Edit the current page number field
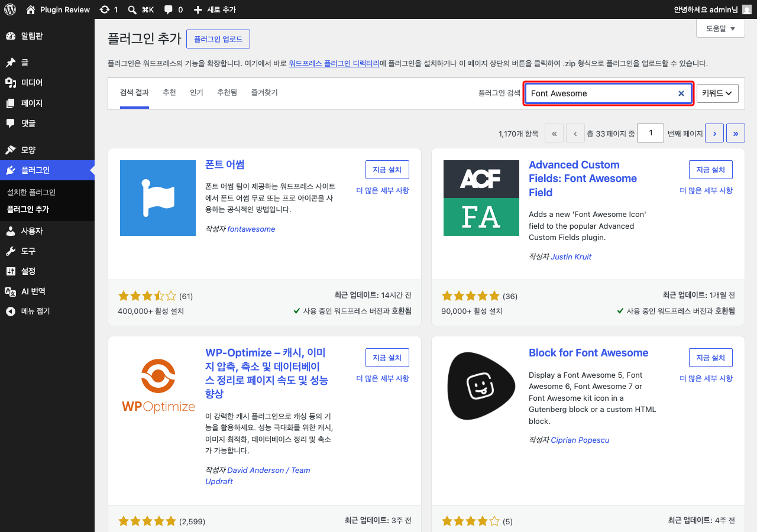 pos(651,133)
